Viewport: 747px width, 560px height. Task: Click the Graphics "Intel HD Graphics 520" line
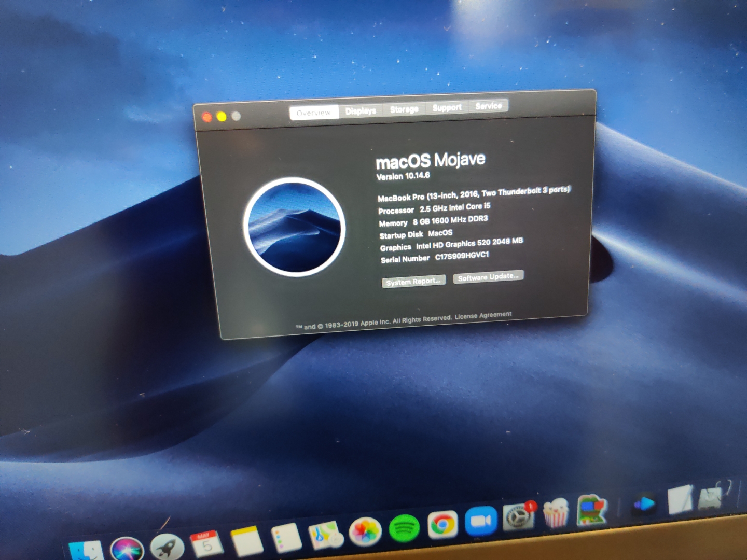pyautogui.click(x=451, y=244)
